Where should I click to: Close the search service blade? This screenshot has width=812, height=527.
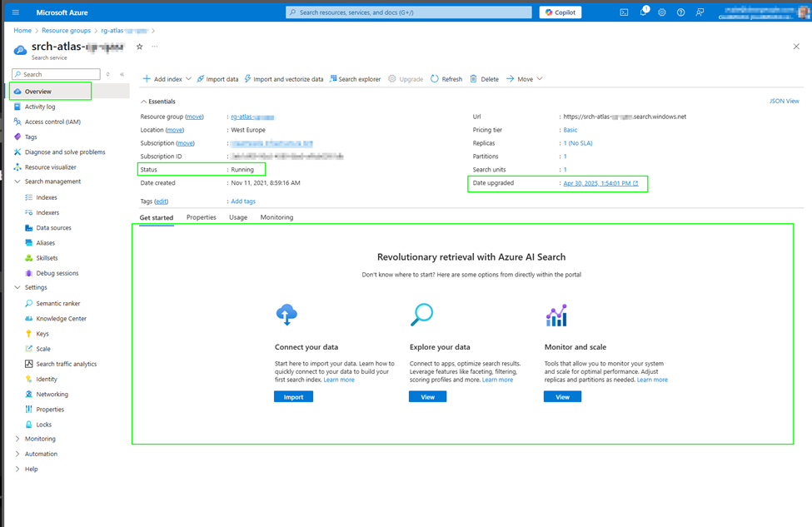796,47
